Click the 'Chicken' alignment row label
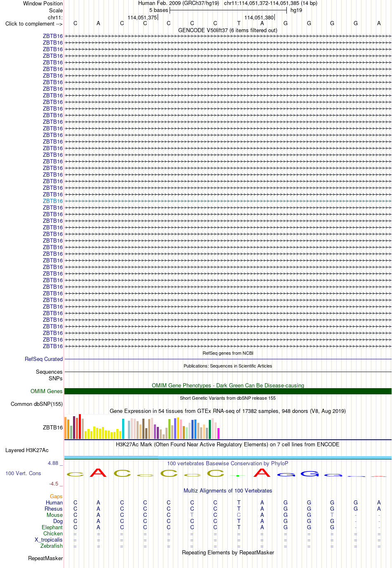The image size is (392, 568). click(53, 534)
